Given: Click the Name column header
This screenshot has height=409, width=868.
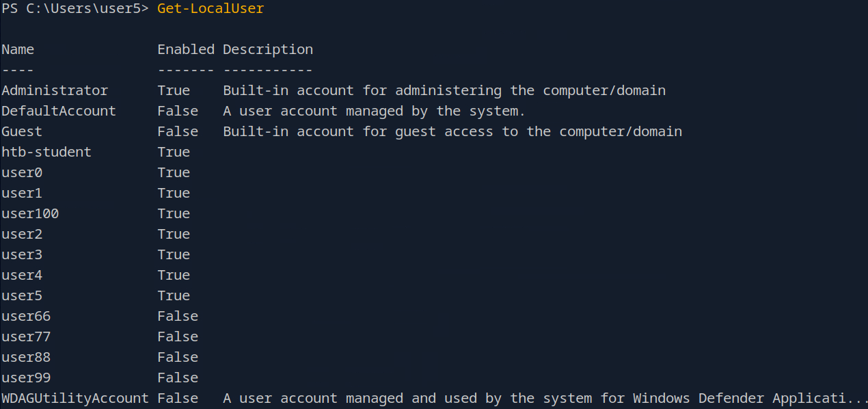Looking at the screenshot, I should [x=18, y=50].
